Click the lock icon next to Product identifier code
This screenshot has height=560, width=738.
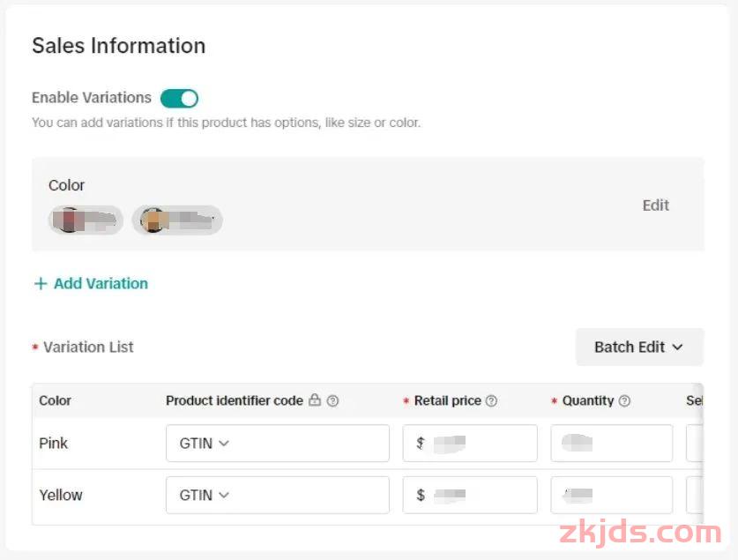coord(315,400)
